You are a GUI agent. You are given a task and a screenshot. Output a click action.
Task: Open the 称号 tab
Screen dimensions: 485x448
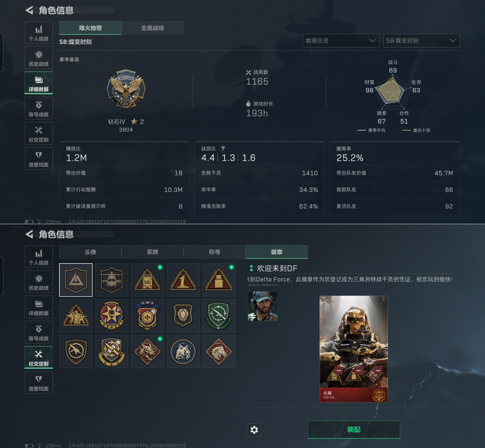pyautogui.click(x=214, y=252)
